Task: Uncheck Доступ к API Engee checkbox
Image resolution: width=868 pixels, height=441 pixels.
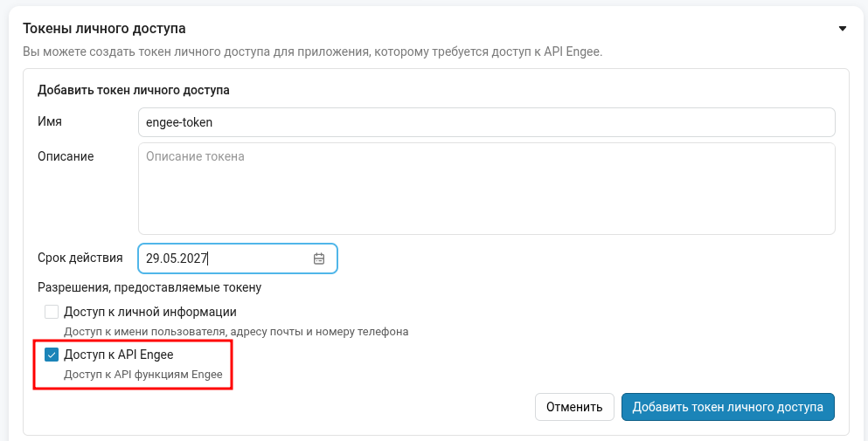Action: (x=52, y=355)
